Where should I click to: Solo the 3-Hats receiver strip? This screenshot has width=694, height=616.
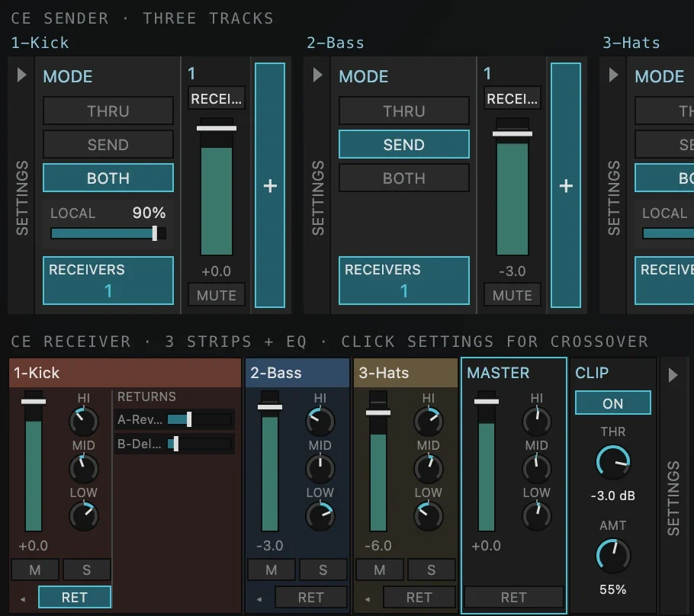[431, 569]
